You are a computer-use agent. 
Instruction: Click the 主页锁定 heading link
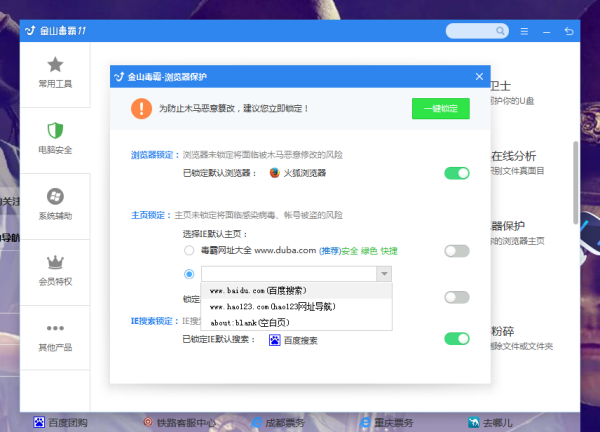[151, 215]
